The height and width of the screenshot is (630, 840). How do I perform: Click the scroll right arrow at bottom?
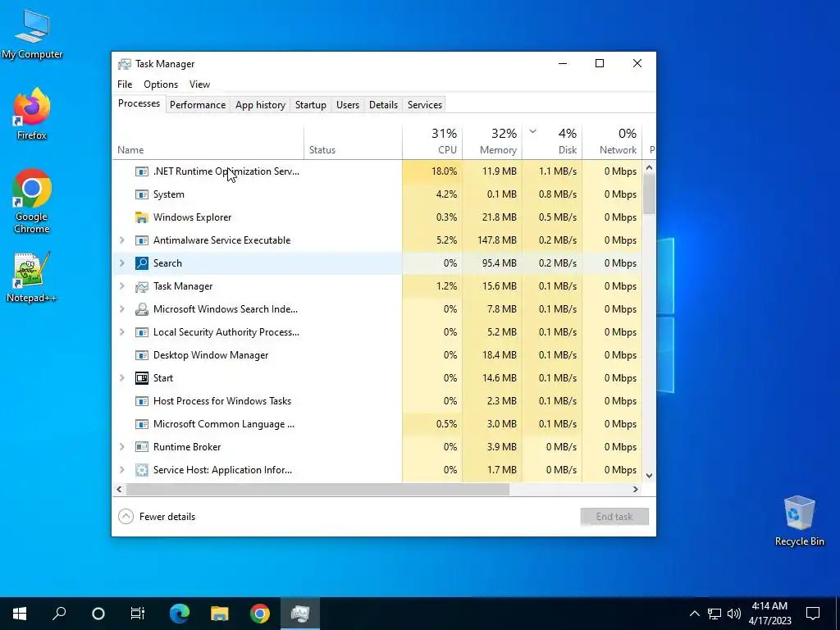coord(636,489)
